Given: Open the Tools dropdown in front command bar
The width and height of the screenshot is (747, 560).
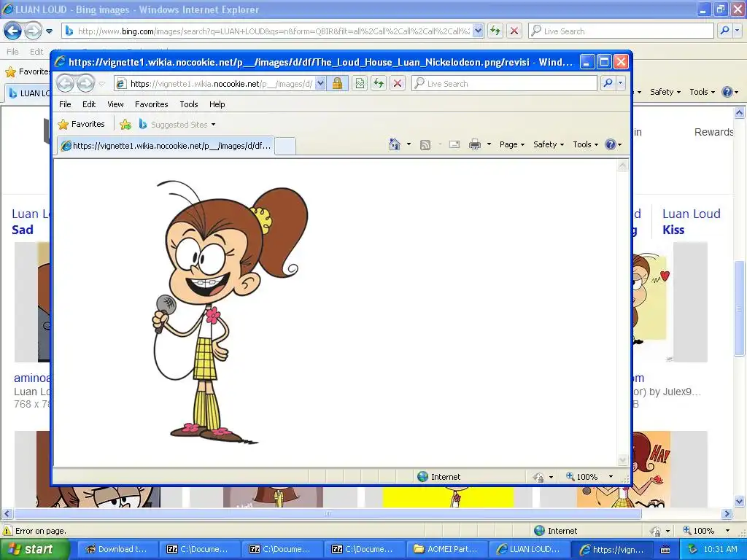Looking at the screenshot, I should pos(585,144).
